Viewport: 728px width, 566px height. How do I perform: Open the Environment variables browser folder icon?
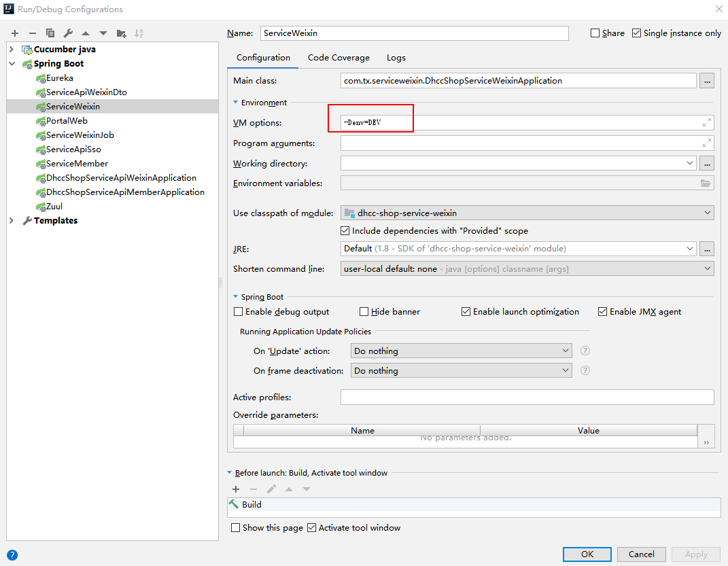tap(706, 182)
